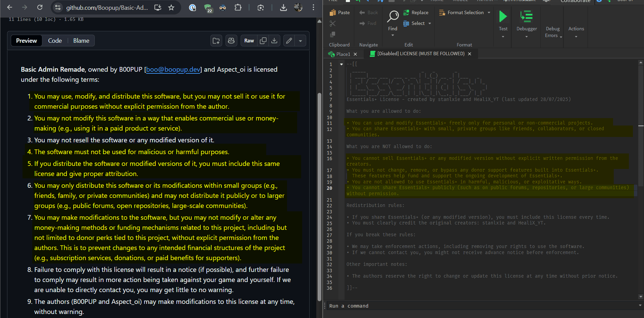Click the green Test play button
Screen dimensions: 644x318
pyautogui.click(x=503, y=16)
